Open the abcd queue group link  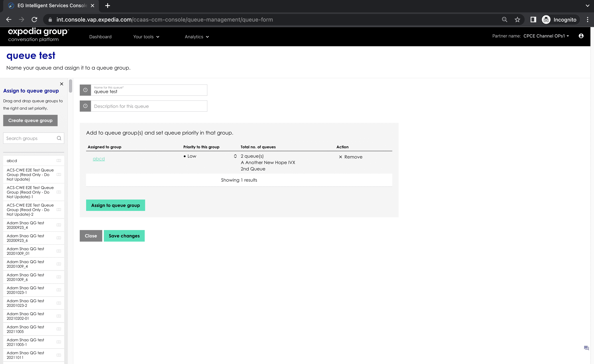coord(99,159)
